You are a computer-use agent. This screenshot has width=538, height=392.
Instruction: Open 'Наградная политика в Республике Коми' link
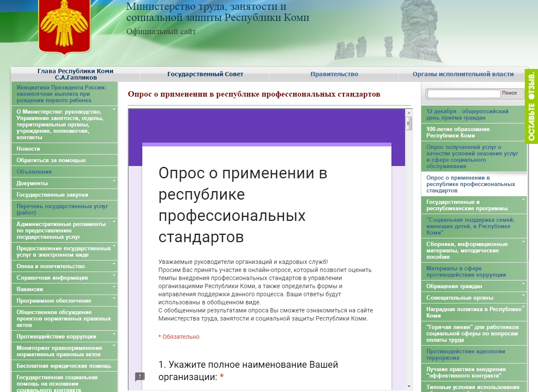(x=474, y=312)
